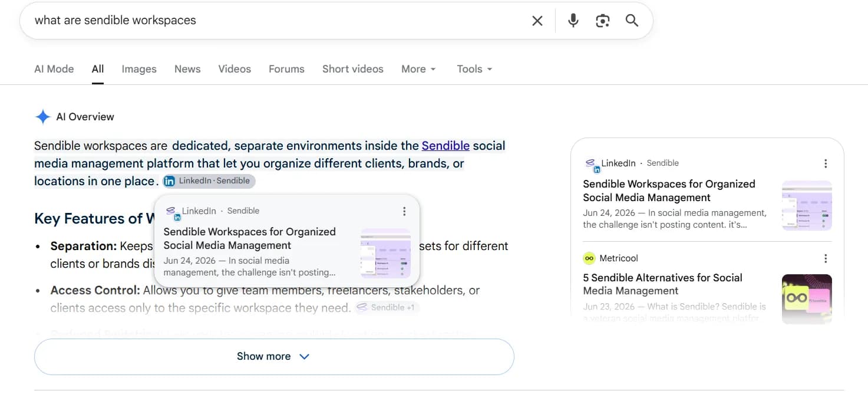The image size is (868, 394).
Task: Expand AI Overview with Show more
Action: 274,356
